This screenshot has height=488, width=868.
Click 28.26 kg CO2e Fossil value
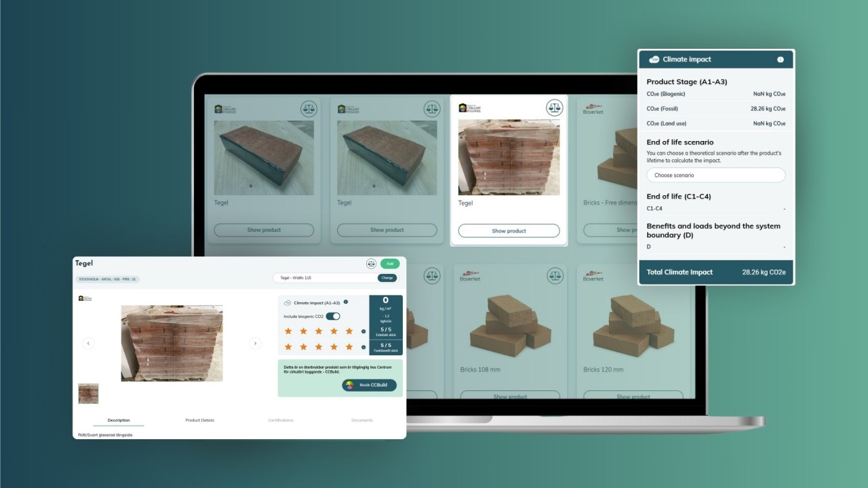coord(768,108)
